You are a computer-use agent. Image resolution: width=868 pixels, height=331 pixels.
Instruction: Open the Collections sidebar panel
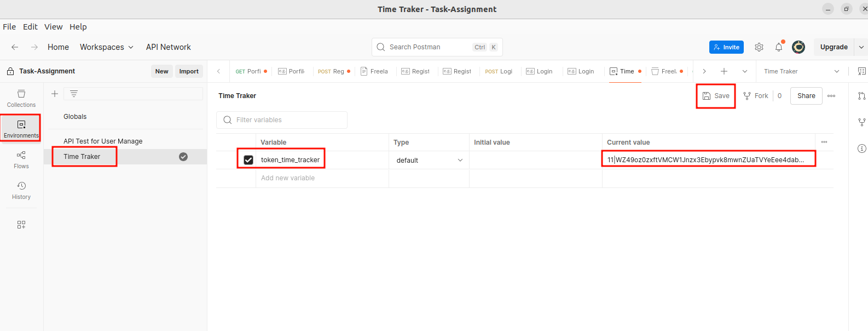21,98
